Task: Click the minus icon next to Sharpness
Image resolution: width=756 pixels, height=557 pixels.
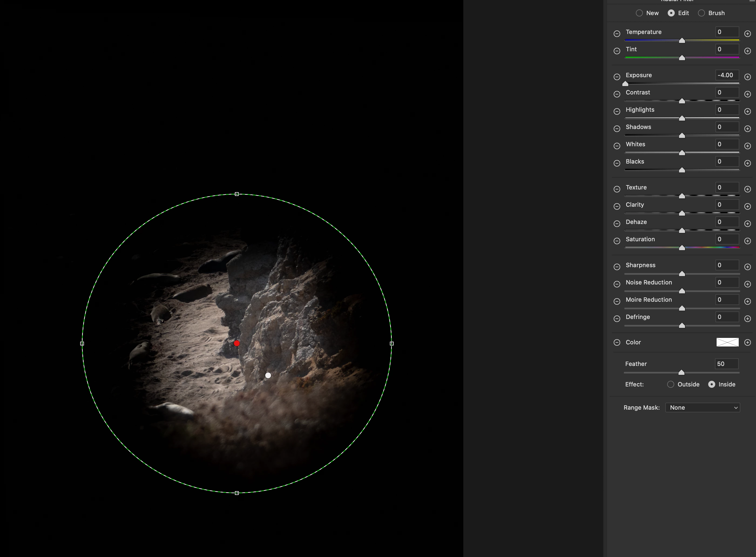Action: (x=617, y=267)
